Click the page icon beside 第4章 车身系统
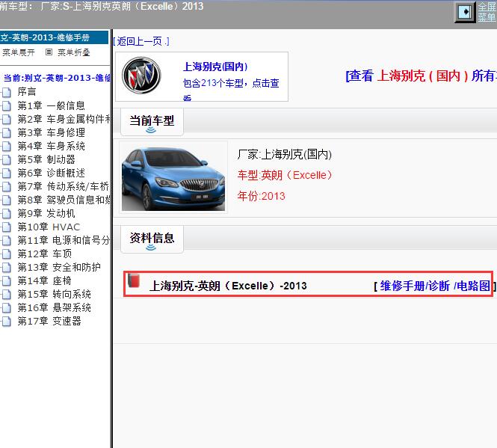The width and height of the screenshot is (497, 448). [7, 147]
